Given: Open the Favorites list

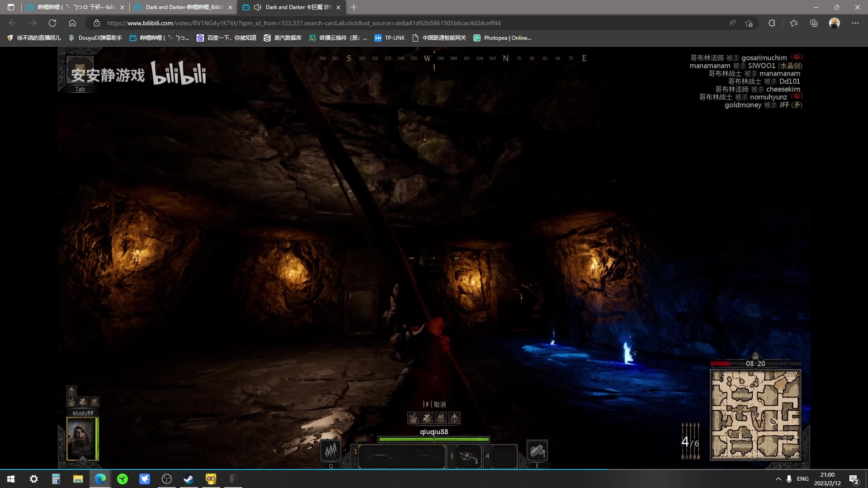Looking at the screenshot, I should (x=793, y=23).
